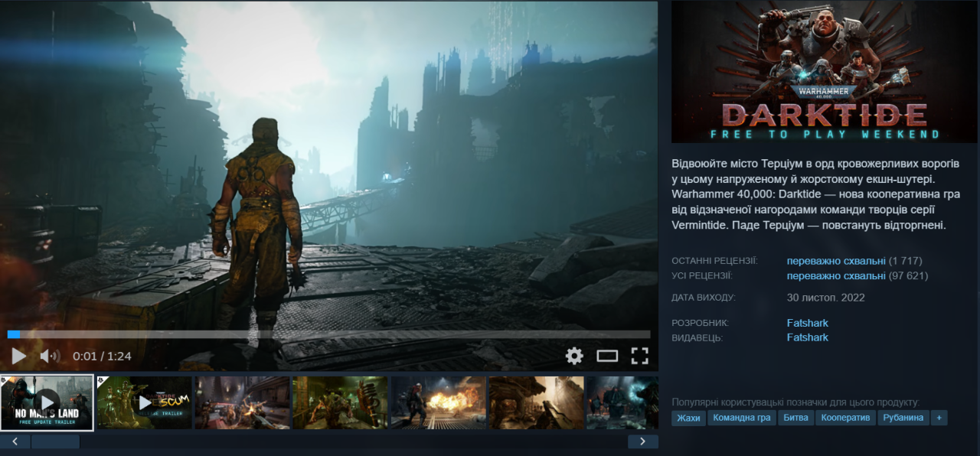980x456 pixels.
Task: Select the No Man's Land trailer thumbnail
Action: (47, 402)
